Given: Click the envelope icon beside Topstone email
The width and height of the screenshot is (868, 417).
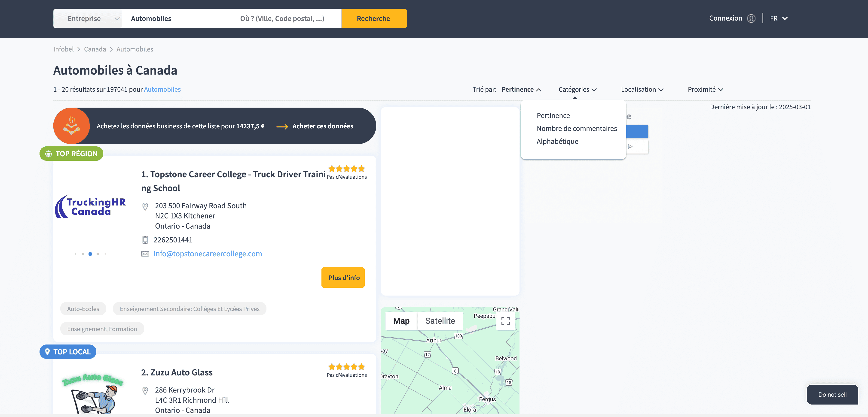Looking at the screenshot, I should (x=145, y=254).
